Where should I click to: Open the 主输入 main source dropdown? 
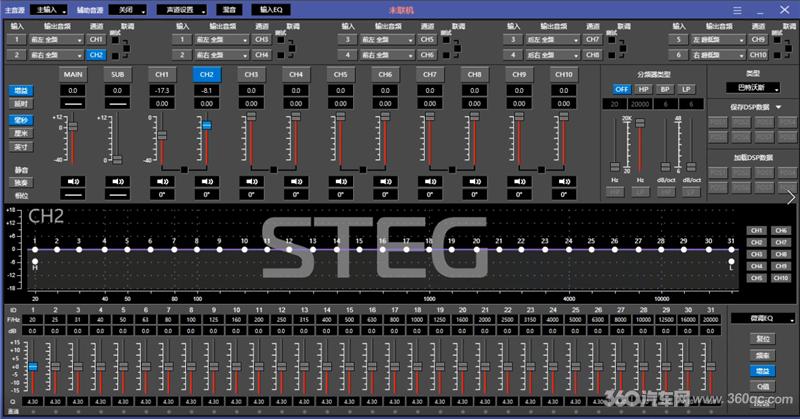49,10
